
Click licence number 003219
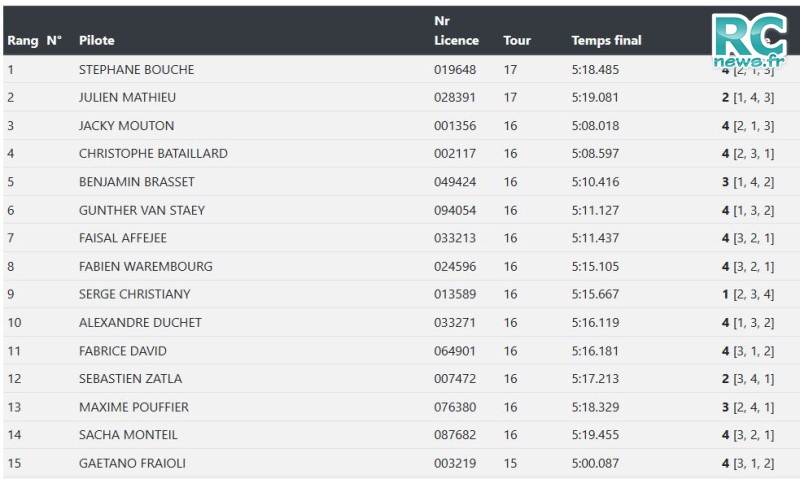(x=455, y=463)
